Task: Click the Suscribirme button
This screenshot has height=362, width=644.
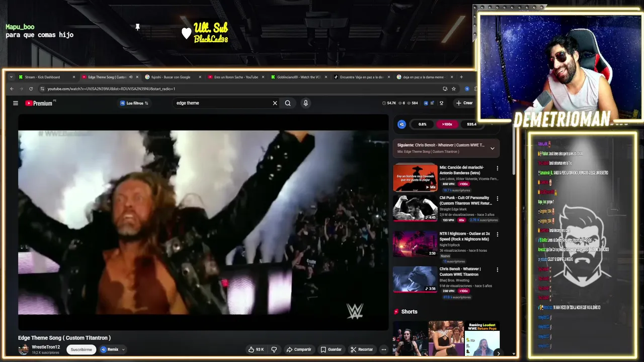Action: point(81,349)
